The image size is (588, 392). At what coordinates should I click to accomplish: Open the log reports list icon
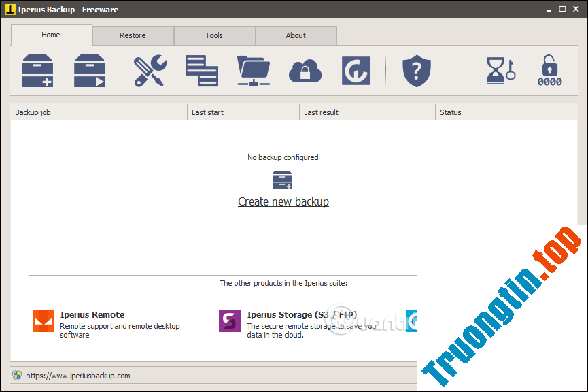[202, 71]
